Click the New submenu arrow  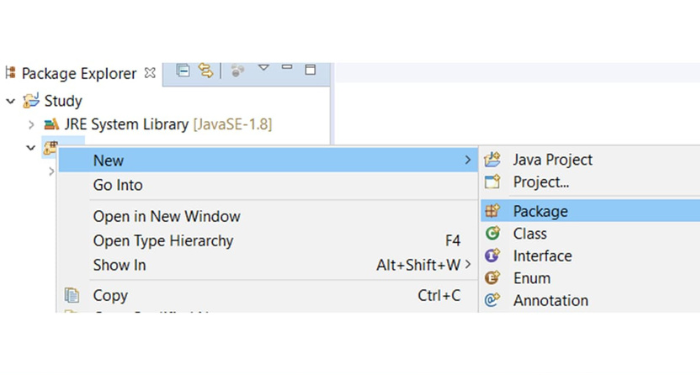[467, 160]
